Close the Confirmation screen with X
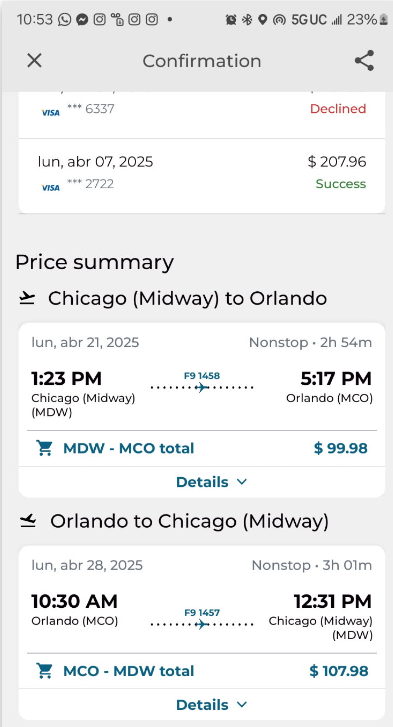393x727 pixels. 34,60
